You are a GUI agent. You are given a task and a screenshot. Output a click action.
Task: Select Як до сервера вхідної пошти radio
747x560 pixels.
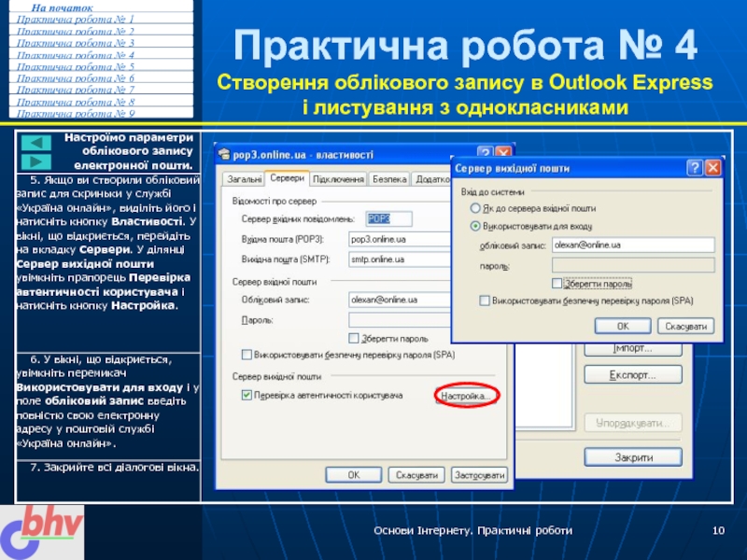click(x=475, y=208)
